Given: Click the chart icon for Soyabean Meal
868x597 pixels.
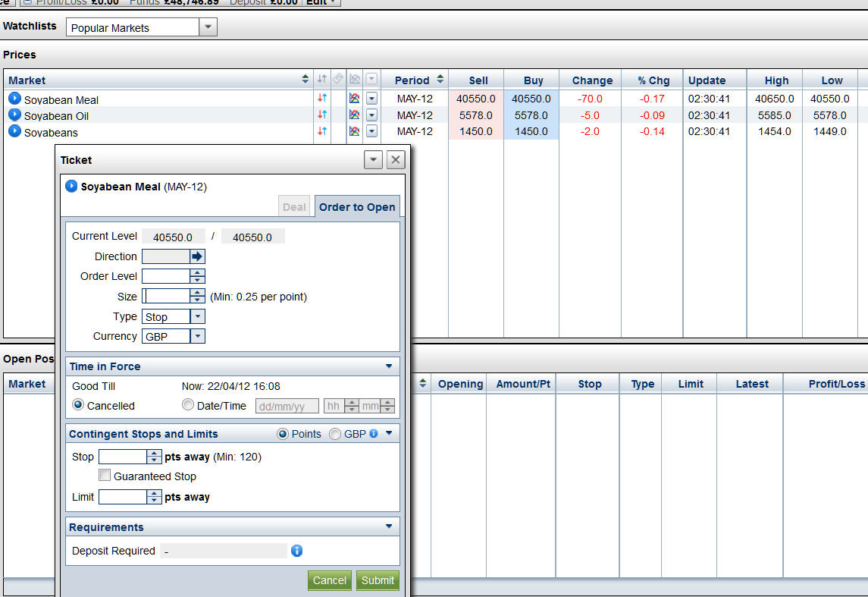Looking at the screenshot, I should click(x=354, y=99).
